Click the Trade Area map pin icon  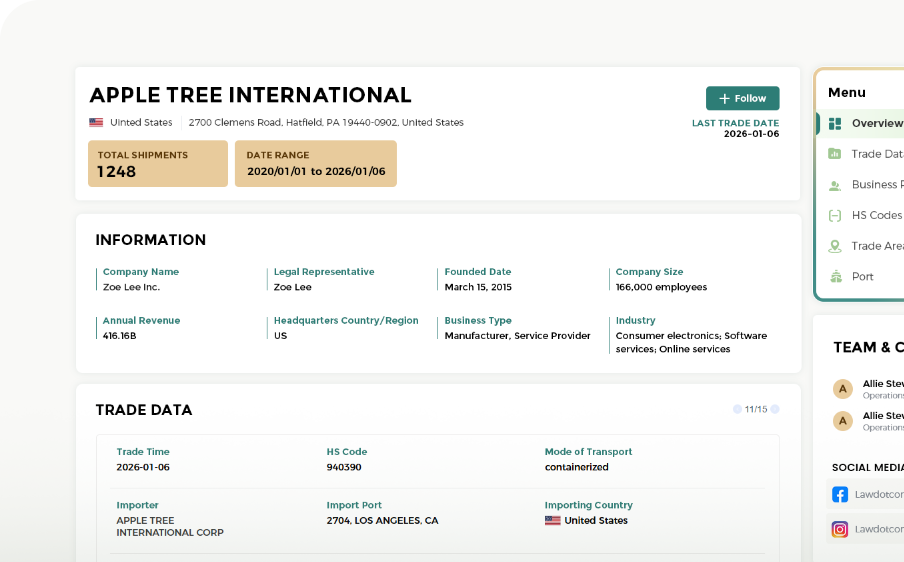click(835, 246)
